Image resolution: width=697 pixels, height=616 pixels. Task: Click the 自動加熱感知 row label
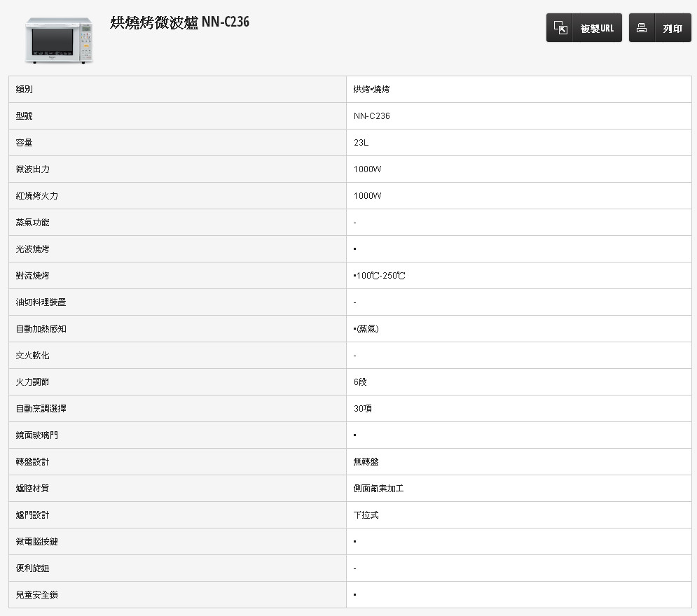pos(41,329)
